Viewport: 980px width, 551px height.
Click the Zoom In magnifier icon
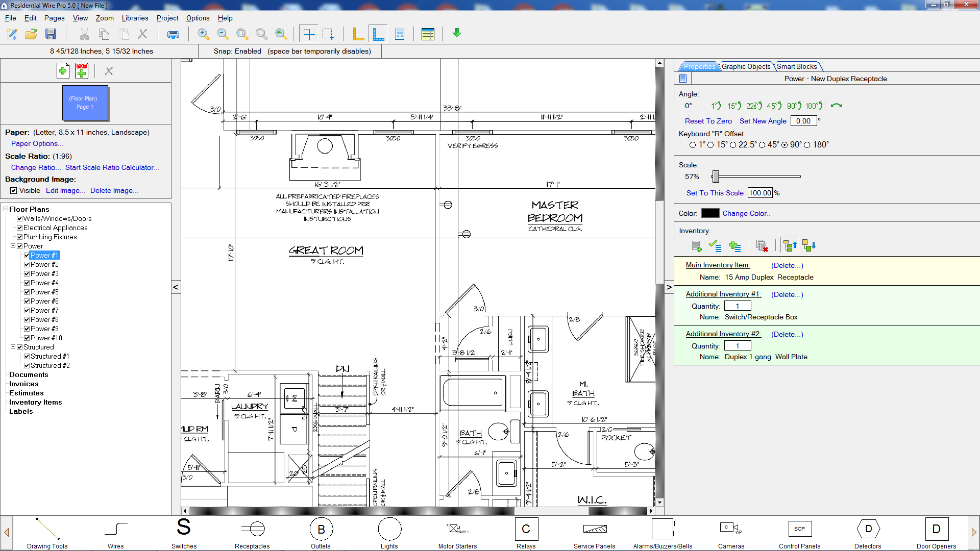point(203,34)
